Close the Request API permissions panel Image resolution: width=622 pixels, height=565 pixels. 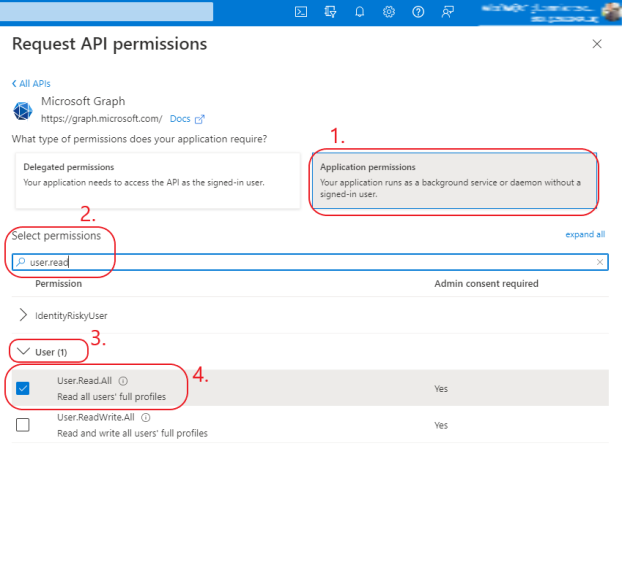(597, 44)
